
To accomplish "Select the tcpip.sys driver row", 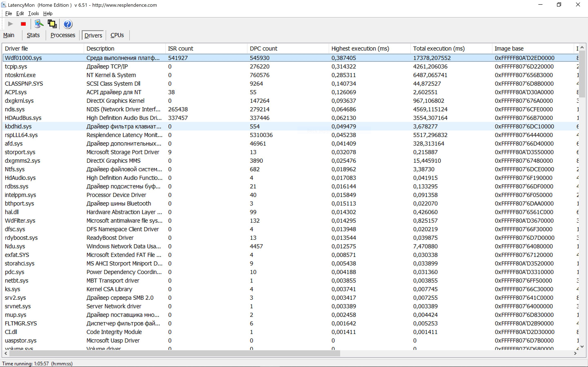I will (16, 66).
